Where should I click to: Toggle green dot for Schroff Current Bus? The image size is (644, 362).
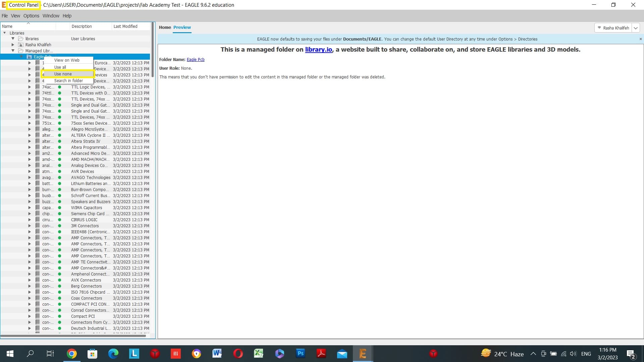point(60,196)
